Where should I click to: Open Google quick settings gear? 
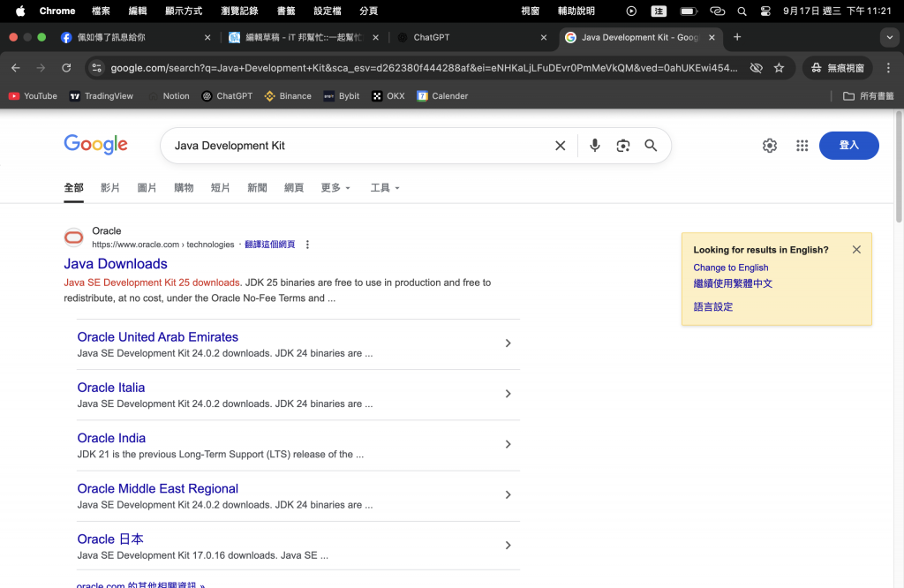(770, 146)
